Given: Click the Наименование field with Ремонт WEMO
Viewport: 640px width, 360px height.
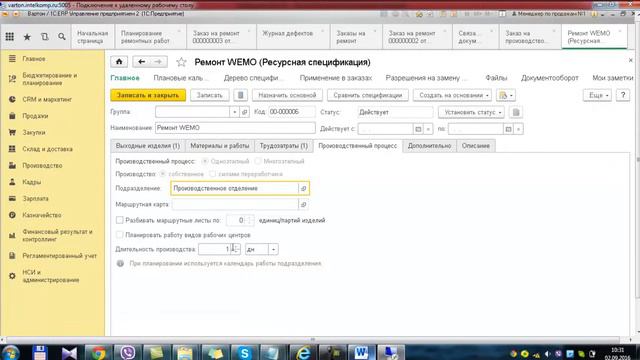Looking at the screenshot, I should [x=235, y=128].
